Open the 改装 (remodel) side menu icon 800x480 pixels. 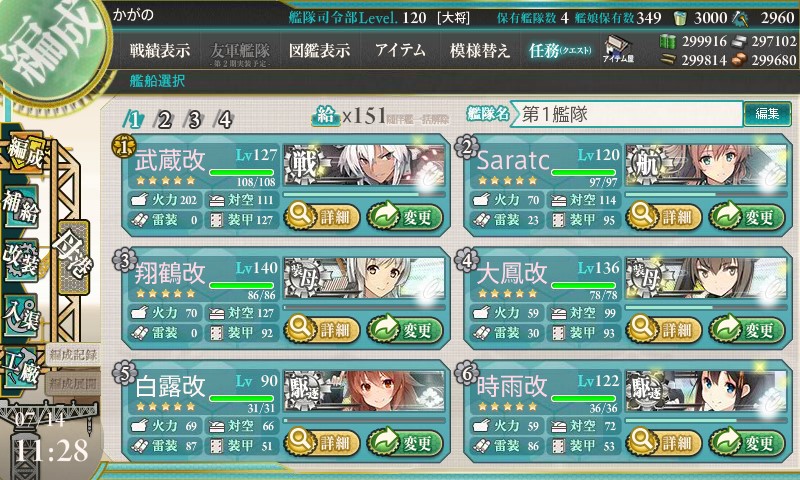(x=21, y=260)
